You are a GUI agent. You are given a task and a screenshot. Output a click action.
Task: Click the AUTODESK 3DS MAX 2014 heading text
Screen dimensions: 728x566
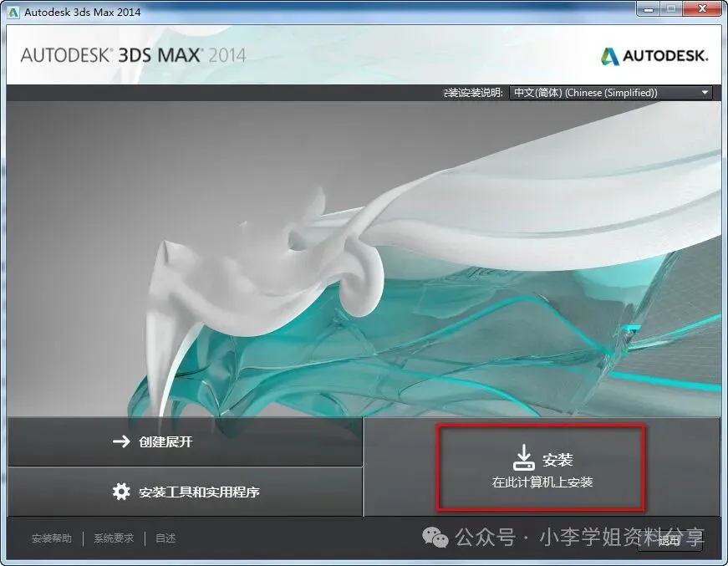point(133,55)
